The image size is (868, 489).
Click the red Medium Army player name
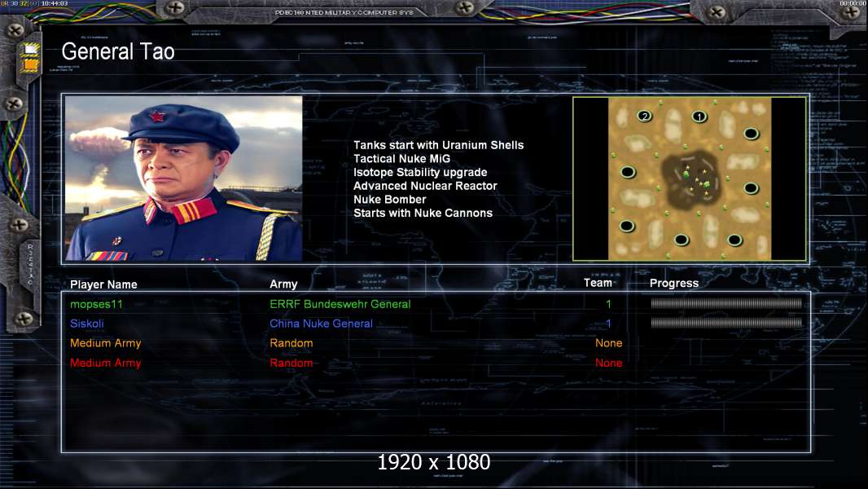[x=105, y=363]
